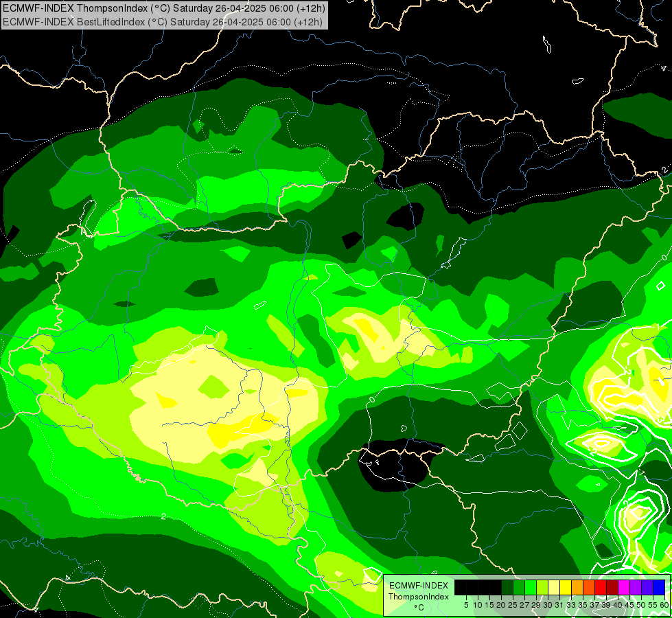This screenshot has width=672, height=618.
Task: Pick the purple 45-50 legend swatch
Action: point(636,587)
